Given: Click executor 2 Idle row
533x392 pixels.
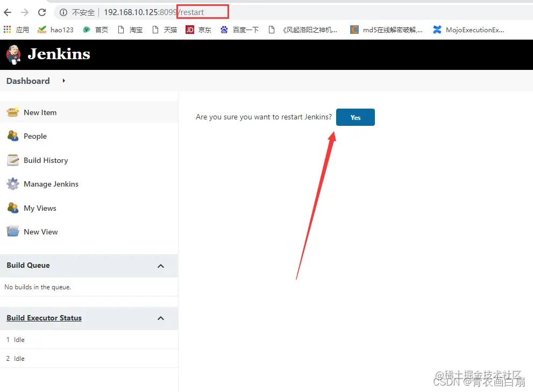Looking at the screenshot, I should click(89, 358).
